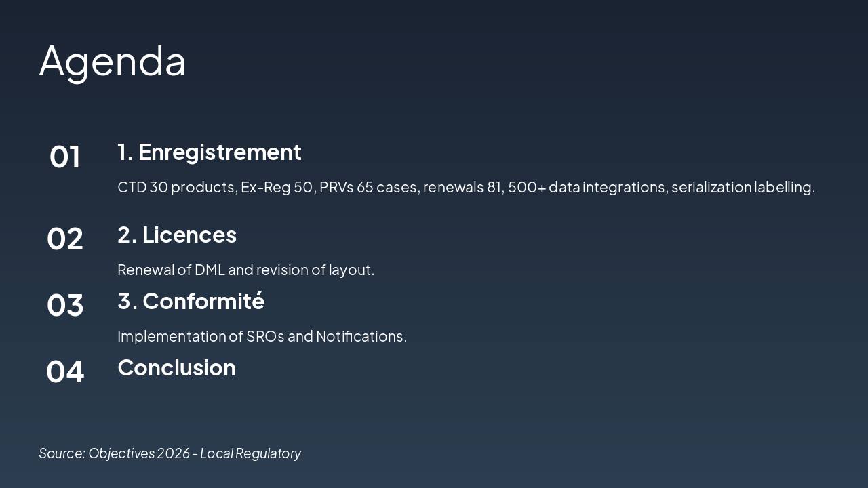Select the '3. Conformité' heading

(x=191, y=302)
